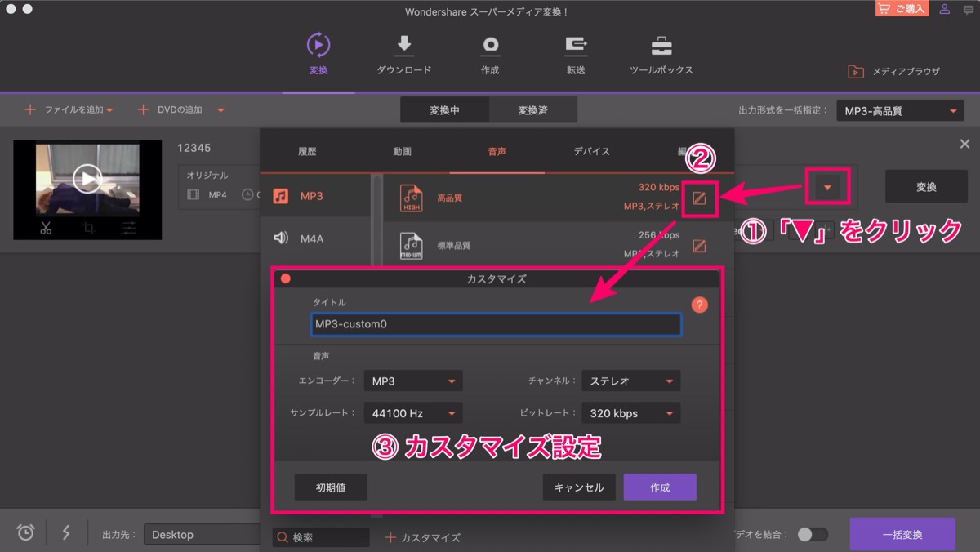Screen dimensions: 980x552
Task: Open the 変換 (Convert) section icon
Action: [318, 44]
